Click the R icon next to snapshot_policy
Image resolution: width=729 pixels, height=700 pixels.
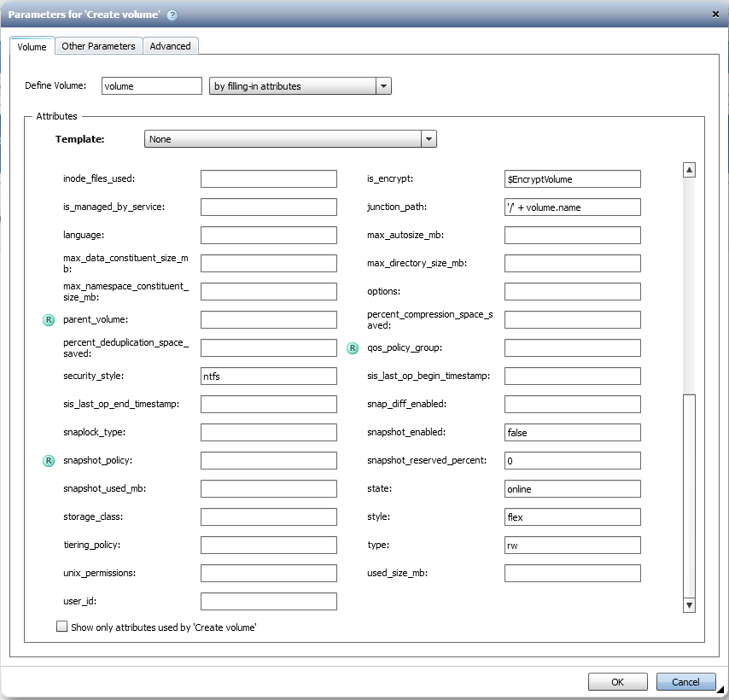tap(48, 461)
